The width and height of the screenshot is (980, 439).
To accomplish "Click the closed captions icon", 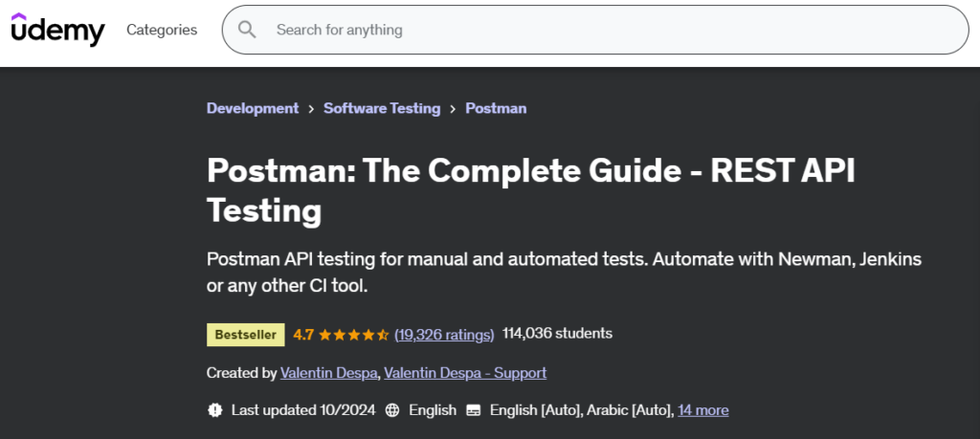I will pyautogui.click(x=474, y=410).
